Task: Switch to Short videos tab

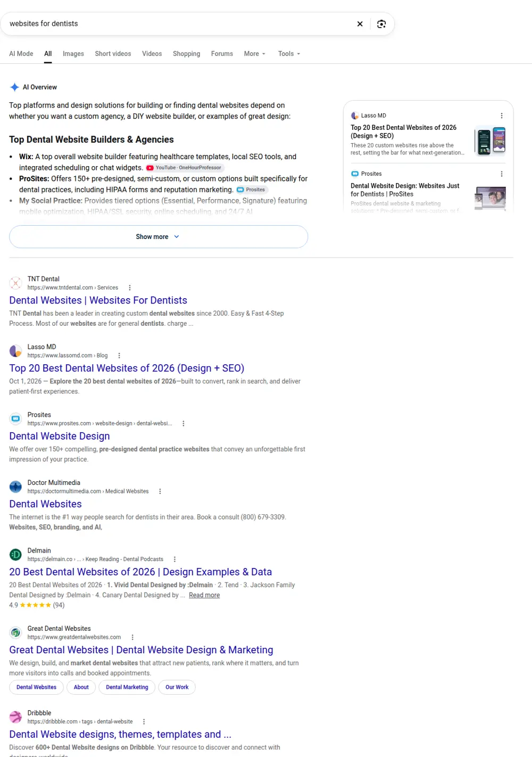Action: coord(113,54)
